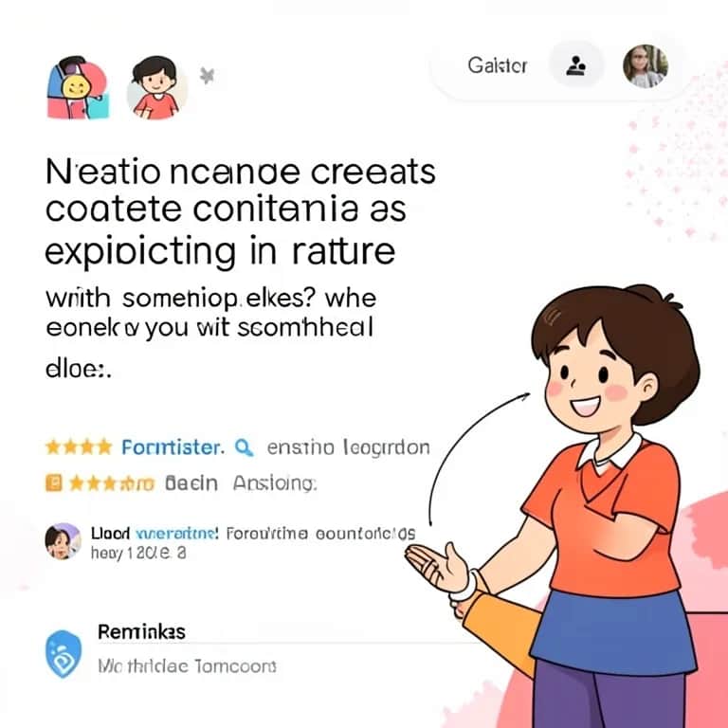The width and height of the screenshot is (728, 728).
Task: Click the second row star rating
Action: tap(112, 483)
